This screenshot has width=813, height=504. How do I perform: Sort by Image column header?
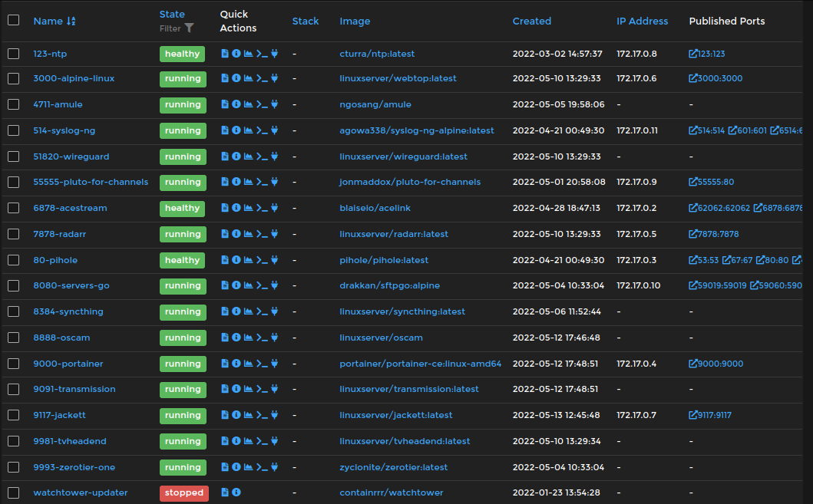pos(355,21)
